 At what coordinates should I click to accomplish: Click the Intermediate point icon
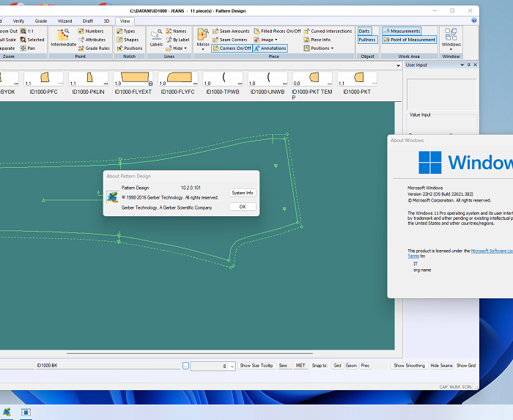(63, 37)
